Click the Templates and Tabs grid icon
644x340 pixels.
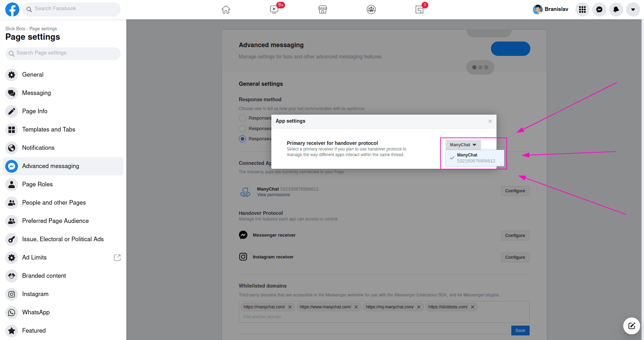12,130
